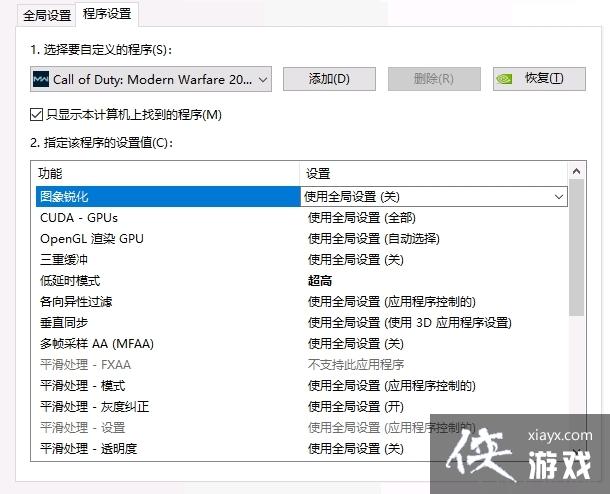Select the 平滑处理 - 灰度纠正 row
This screenshot has width=610, height=494.
(302, 407)
